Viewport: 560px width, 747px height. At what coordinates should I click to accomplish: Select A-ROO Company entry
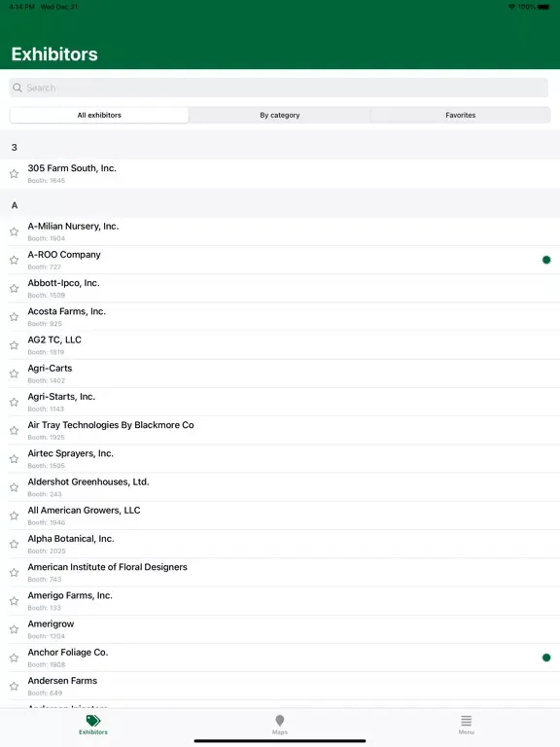[280, 260]
